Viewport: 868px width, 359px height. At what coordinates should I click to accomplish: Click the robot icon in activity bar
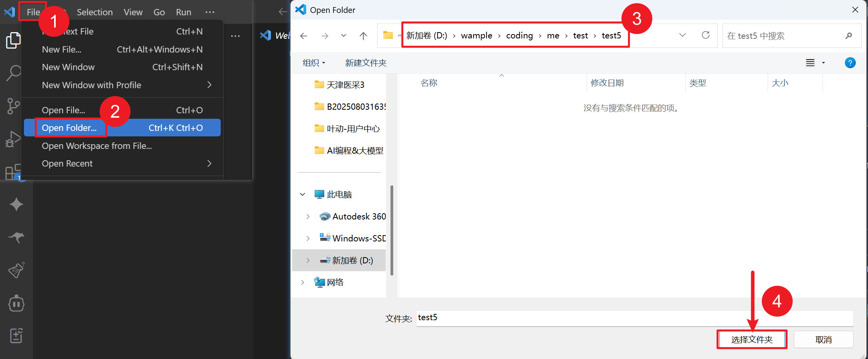pyautogui.click(x=16, y=303)
